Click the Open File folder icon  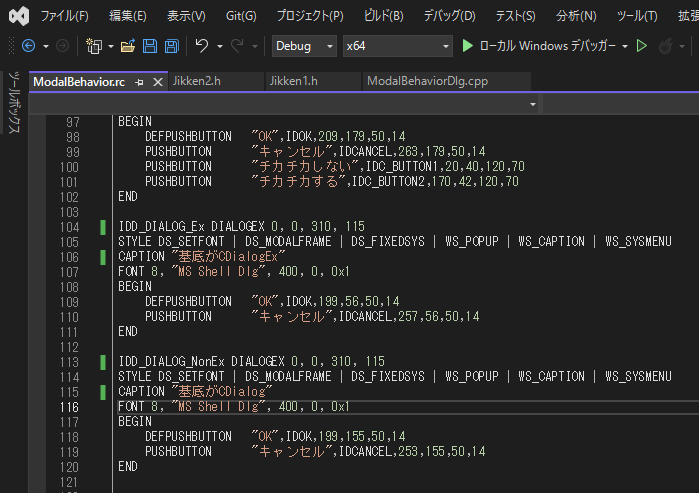click(x=127, y=46)
